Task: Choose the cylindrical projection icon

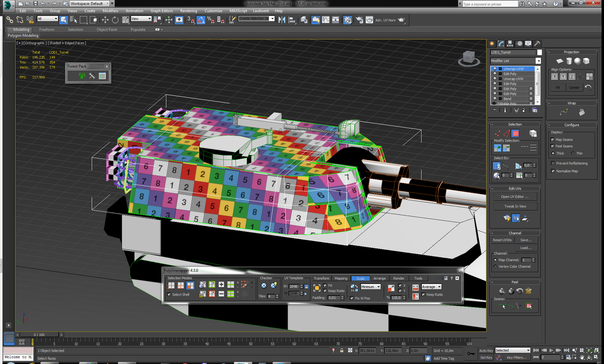Action: (x=569, y=61)
